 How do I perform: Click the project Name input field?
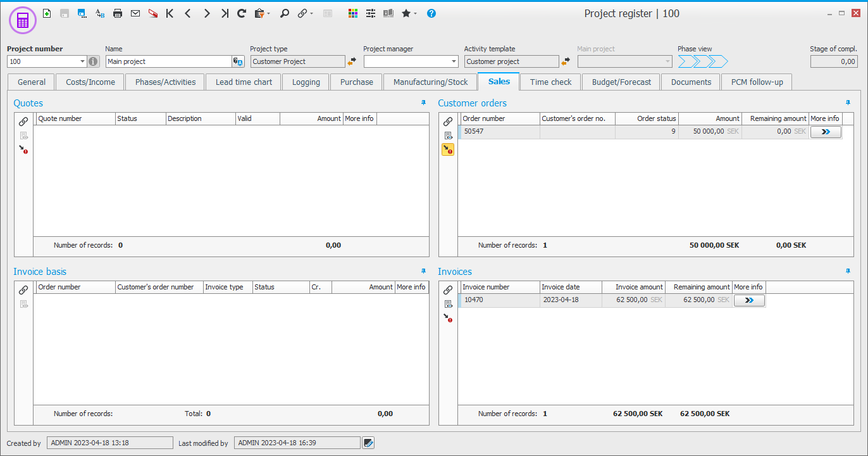(168, 61)
